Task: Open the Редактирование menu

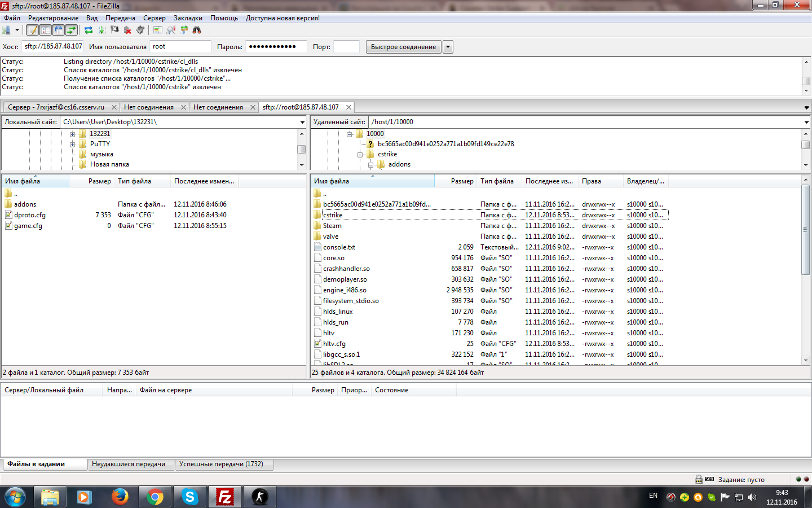Action: pyautogui.click(x=53, y=18)
